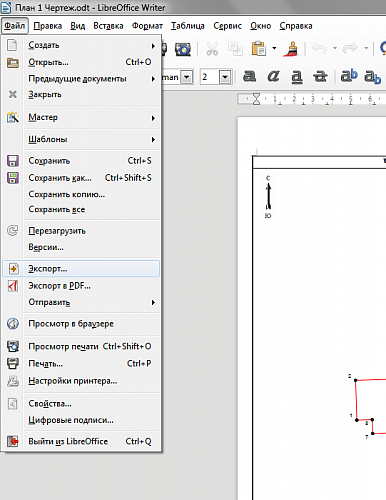Open the font size dropdown arrow
The image size is (386, 500).
(225, 77)
